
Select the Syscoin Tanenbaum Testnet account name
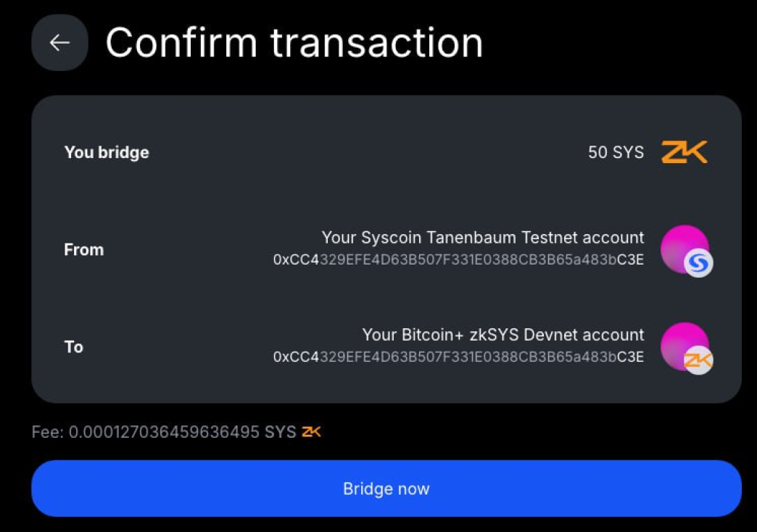coord(483,238)
